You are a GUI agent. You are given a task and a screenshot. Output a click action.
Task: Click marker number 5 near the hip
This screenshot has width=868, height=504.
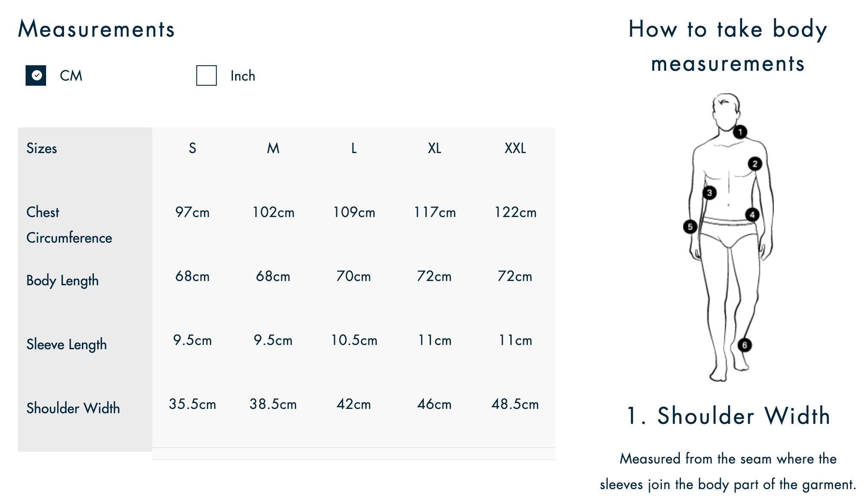coord(690,226)
